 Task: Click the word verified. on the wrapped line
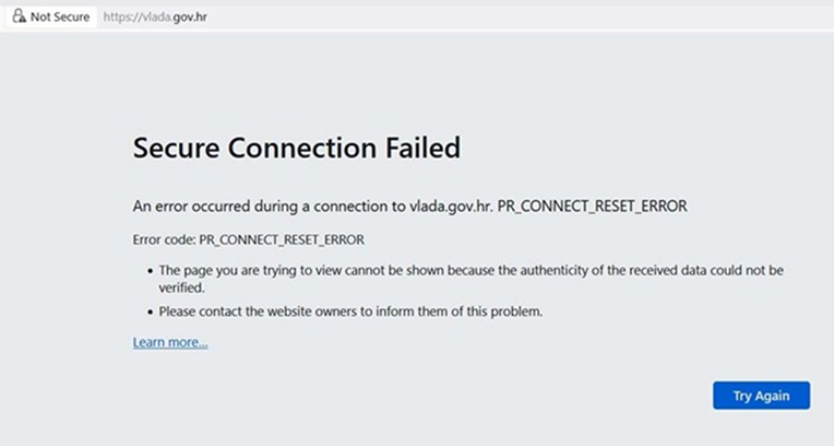[181, 288]
